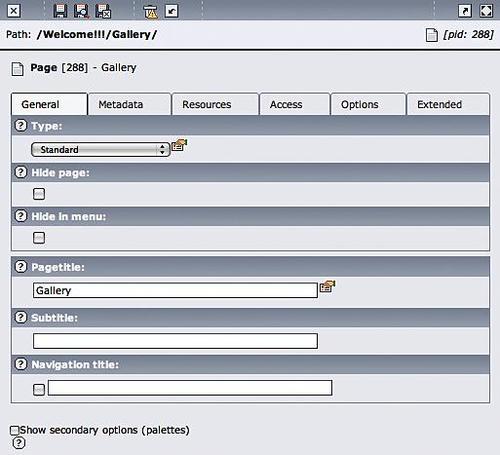Click the Pagetitle field containing Gallery
Image resolution: width=500 pixels, height=455 pixels.
[x=175, y=290]
